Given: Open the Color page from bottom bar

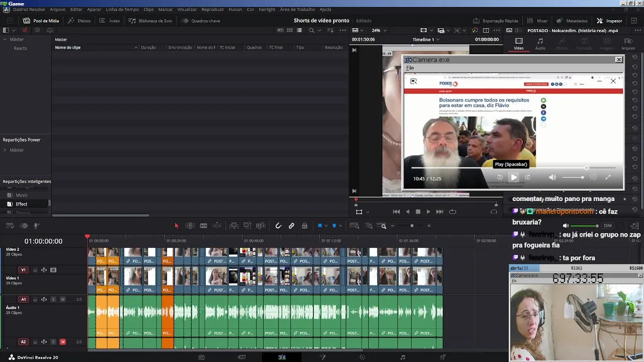Looking at the screenshot, I should pos(362,357).
